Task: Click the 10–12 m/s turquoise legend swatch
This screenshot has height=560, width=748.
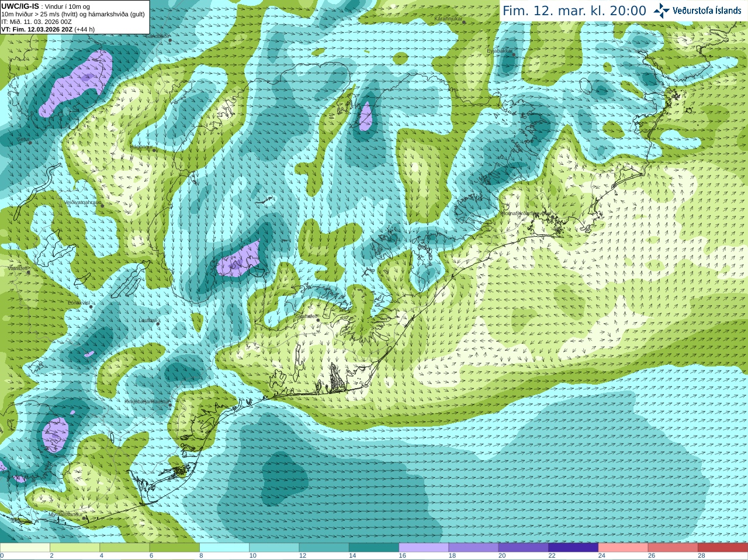Action: click(274, 547)
